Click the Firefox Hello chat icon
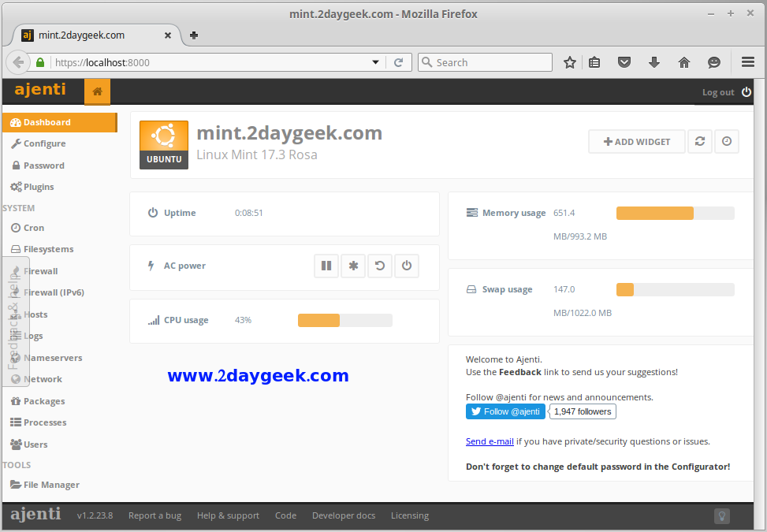This screenshot has height=532, width=767. [x=714, y=62]
